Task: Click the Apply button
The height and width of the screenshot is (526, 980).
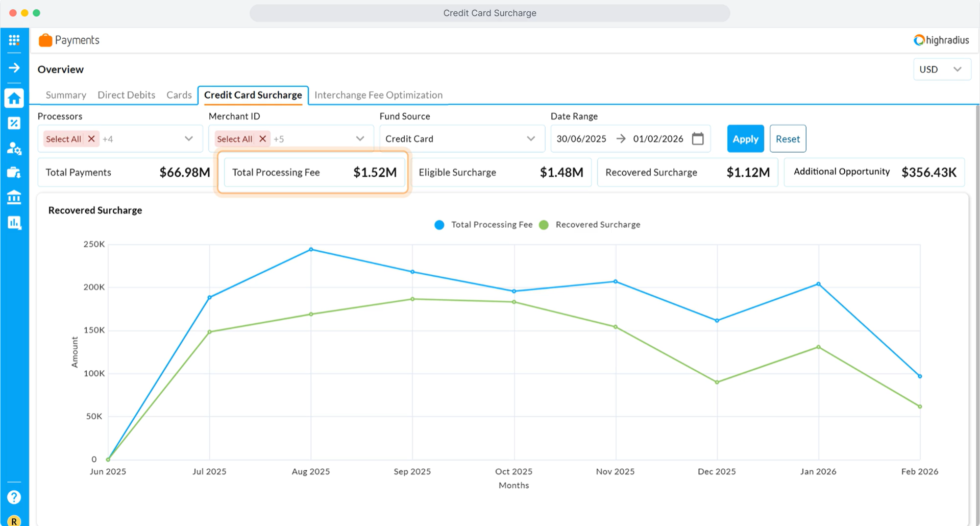Action: [x=745, y=139]
